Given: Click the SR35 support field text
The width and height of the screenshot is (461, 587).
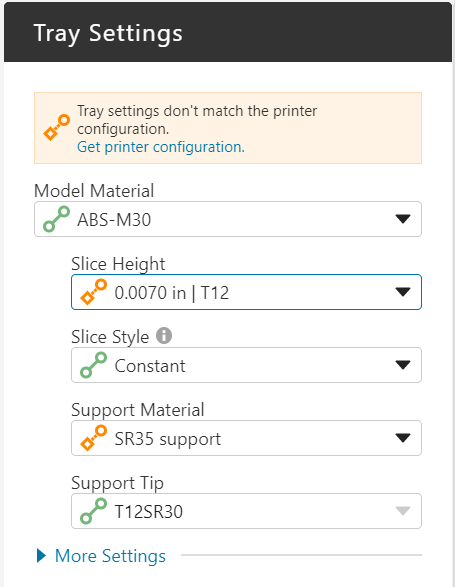Looking at the screenshot, I should coord(168,439).
